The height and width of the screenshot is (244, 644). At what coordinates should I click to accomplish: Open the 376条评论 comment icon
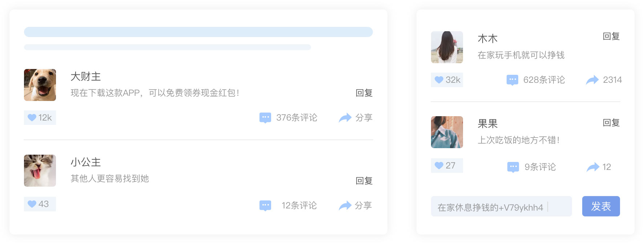[x=265, y=118]
